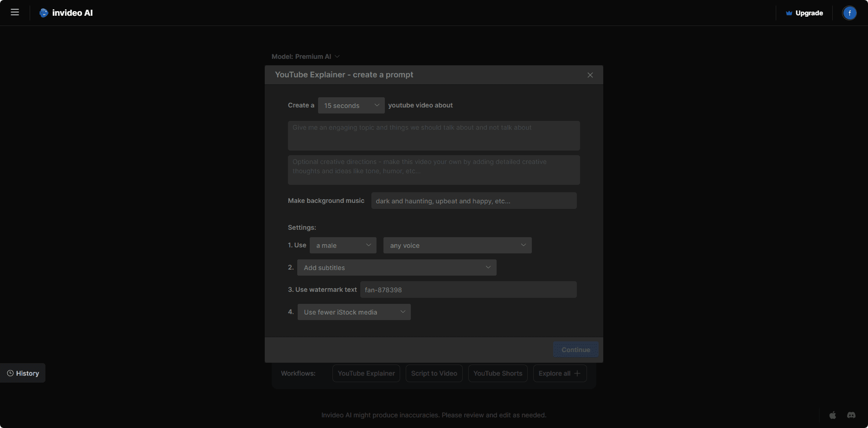
Task: Open the 'a male' voice gender dropdown
Action: pos(343,245)
